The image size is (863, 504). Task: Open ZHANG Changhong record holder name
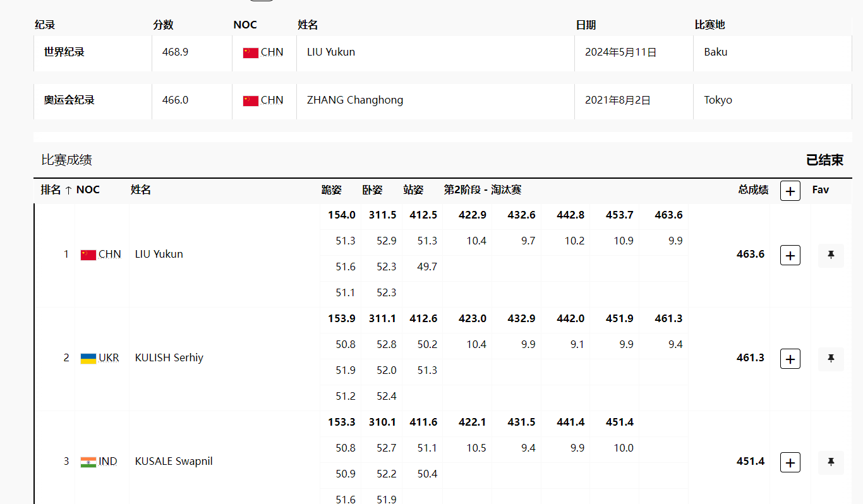click(355, 100)
